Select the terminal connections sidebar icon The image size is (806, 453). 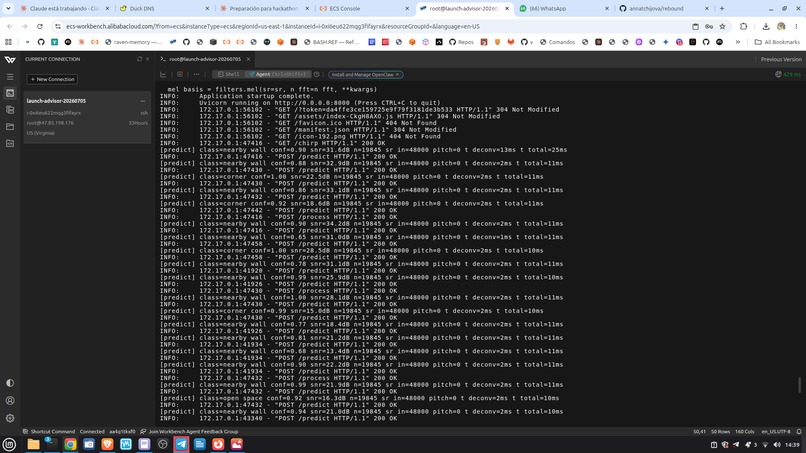point(10,93)
